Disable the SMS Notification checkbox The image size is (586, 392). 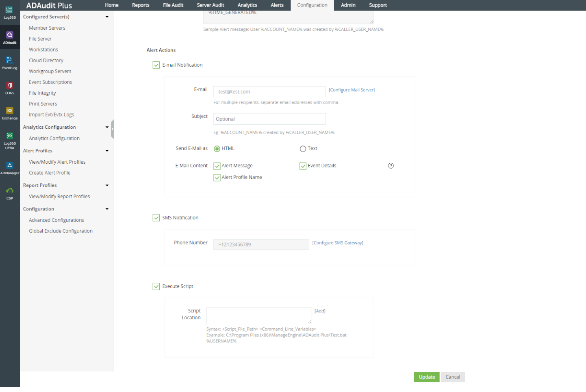pyautogui.click(x=156, y=218)
